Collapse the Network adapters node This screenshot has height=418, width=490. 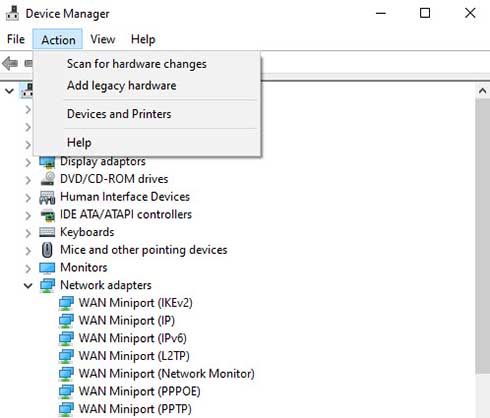click(28, 285)
